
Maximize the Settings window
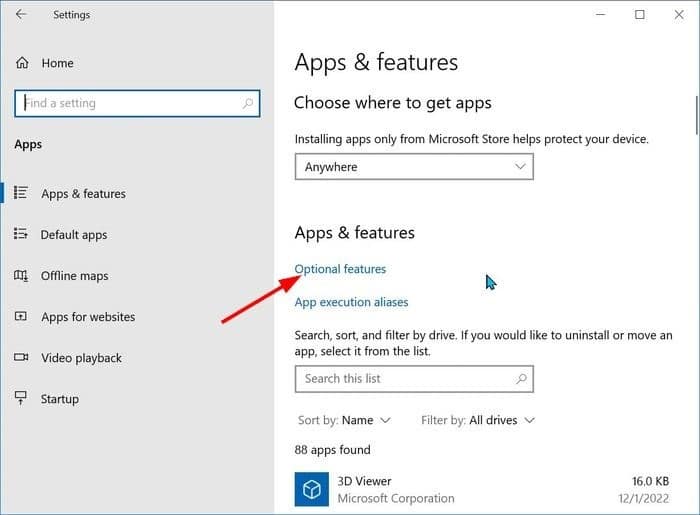point(640,14)
